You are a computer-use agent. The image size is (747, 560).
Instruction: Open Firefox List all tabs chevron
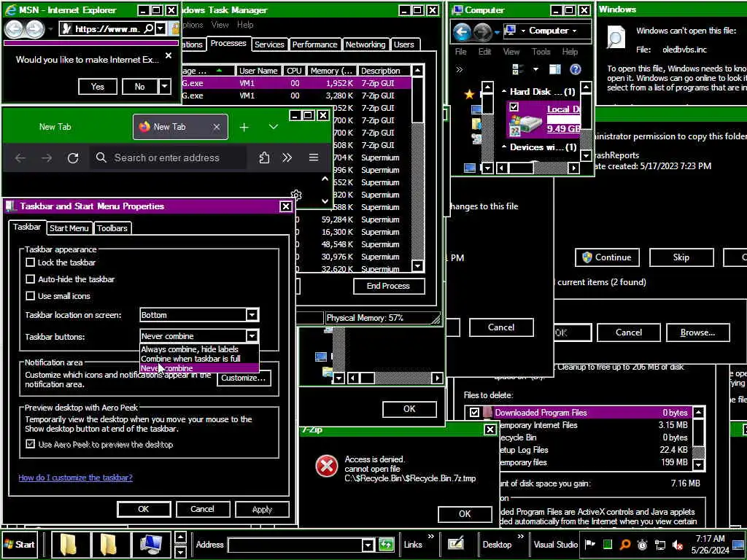click(x=273, y=127)
